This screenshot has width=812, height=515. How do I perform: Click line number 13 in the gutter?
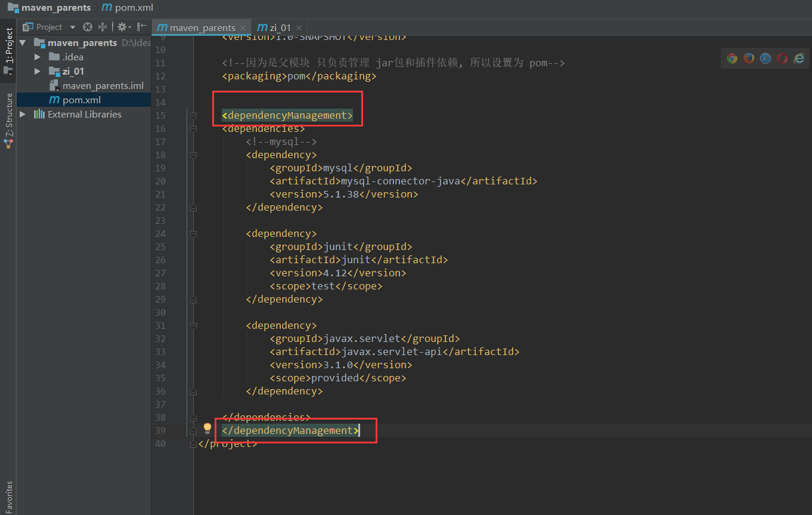pos(160,90)
